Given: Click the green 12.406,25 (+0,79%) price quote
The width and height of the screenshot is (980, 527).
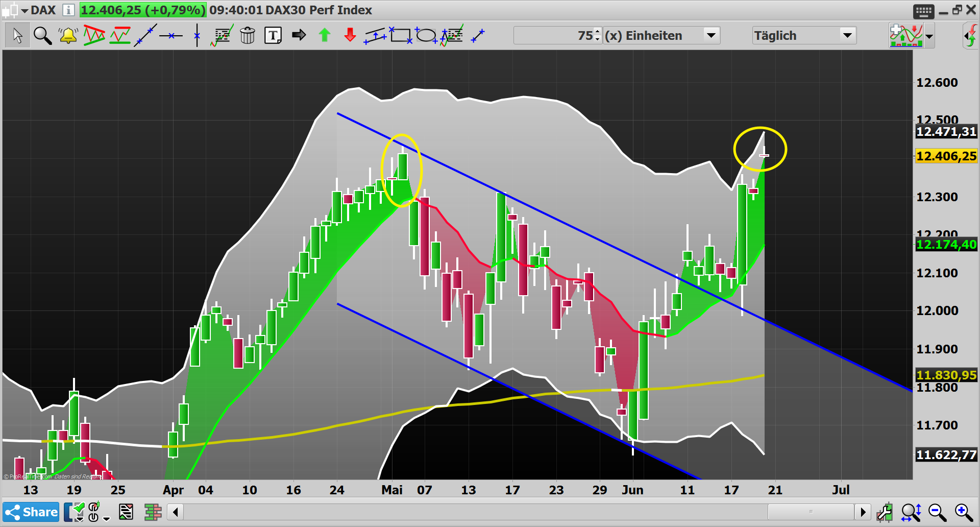Looking at the screenshot, I should [143, 10].
